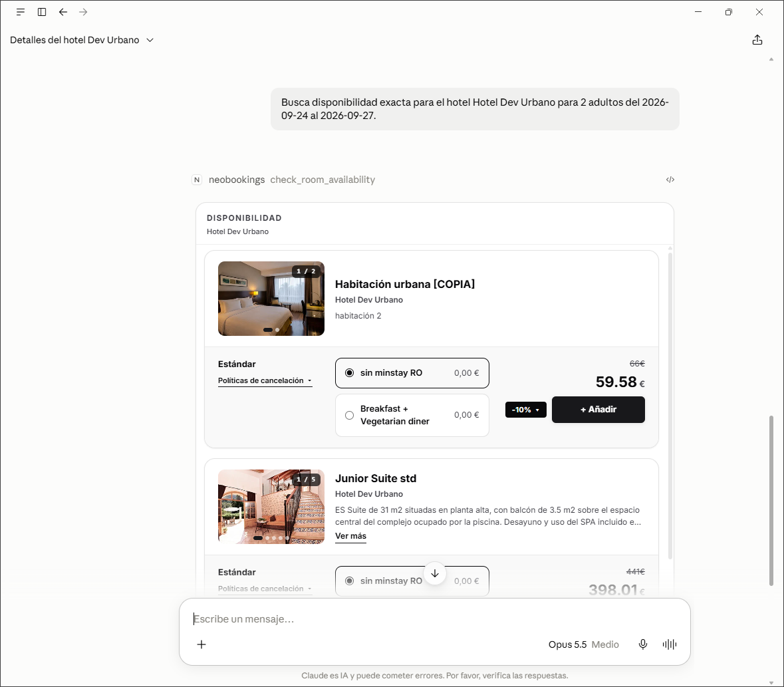Click the neobookings N logo icon
Viewport: 784px width, 687px height.
pos(197,180)
